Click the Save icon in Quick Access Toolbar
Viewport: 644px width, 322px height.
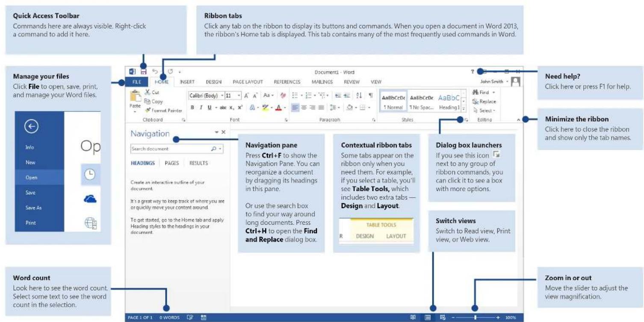[x=144, y=72]
